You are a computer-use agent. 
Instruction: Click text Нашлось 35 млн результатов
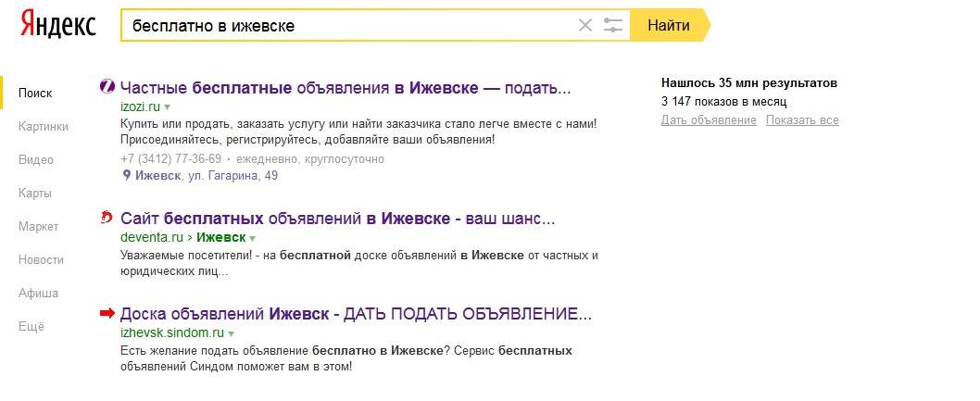pyautogui.click(x=748, y=83)
